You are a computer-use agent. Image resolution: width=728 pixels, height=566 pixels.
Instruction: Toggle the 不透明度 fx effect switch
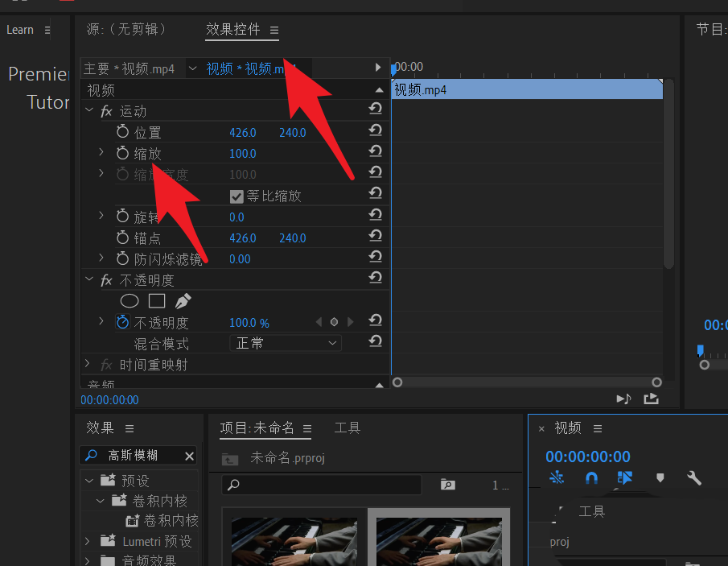point(107,280)
